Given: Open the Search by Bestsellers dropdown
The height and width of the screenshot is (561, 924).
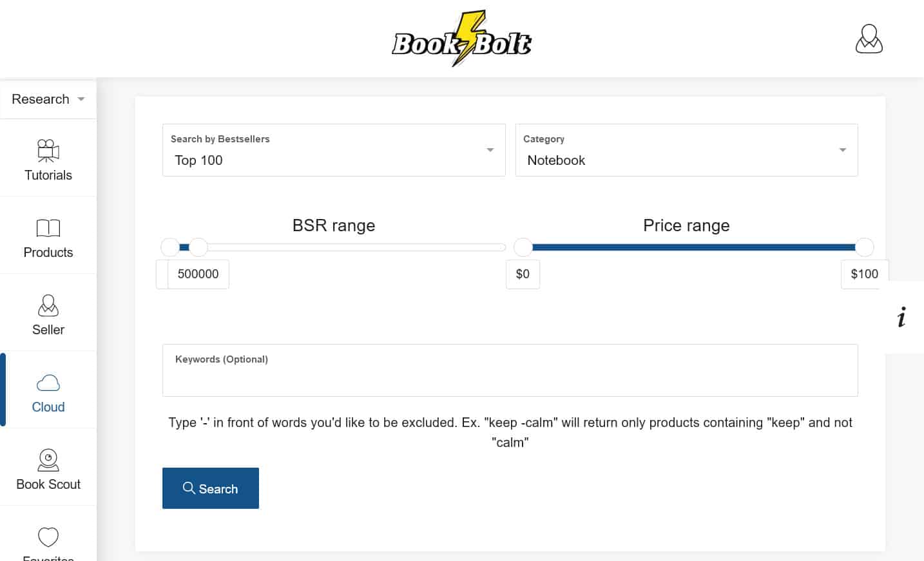Looking at the screenshot, I should (x=334, y=150).
